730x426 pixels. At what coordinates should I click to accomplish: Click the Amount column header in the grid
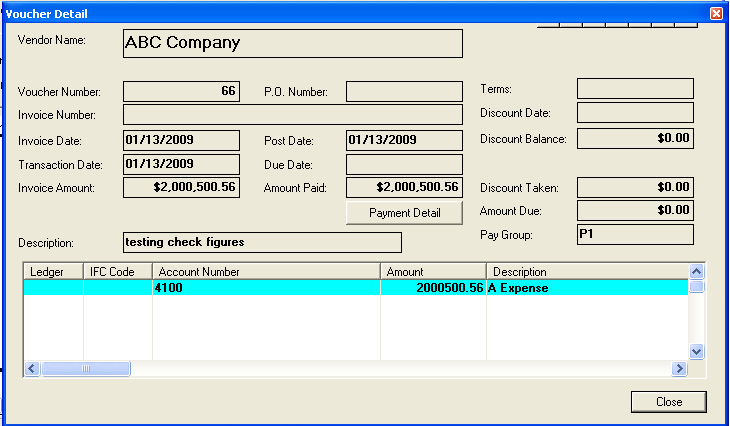click(433, 271)
